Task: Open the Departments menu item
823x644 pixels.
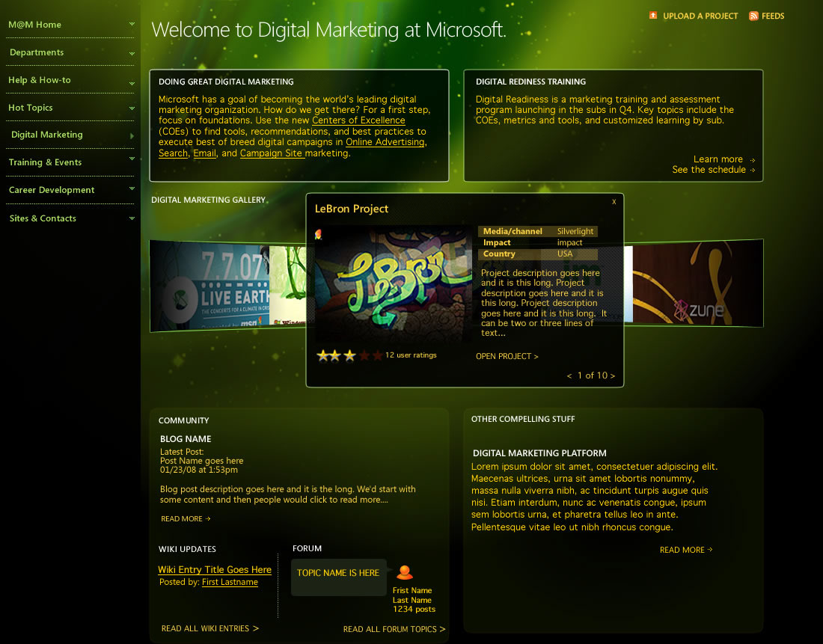Action: (37, 52)
